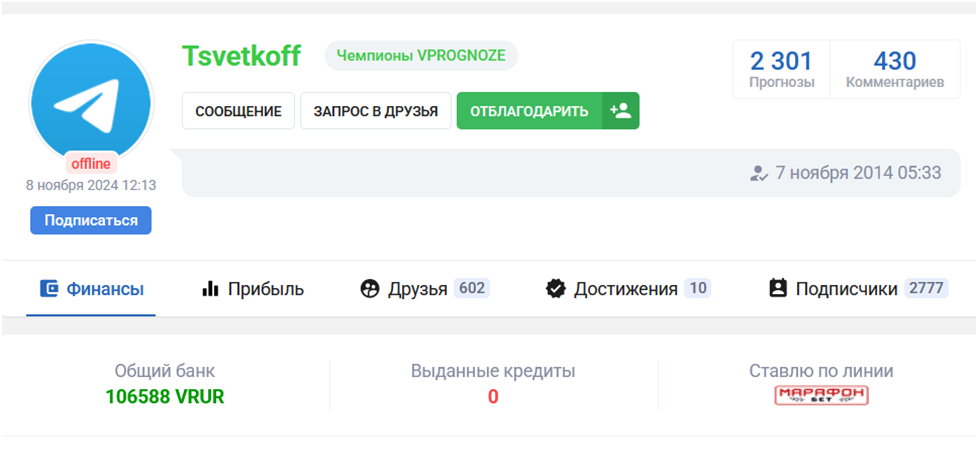Click the 8 ноября 2024 12:13 timestamp
978x468 pixels.
pyautogui.click(x=91, y=185)
